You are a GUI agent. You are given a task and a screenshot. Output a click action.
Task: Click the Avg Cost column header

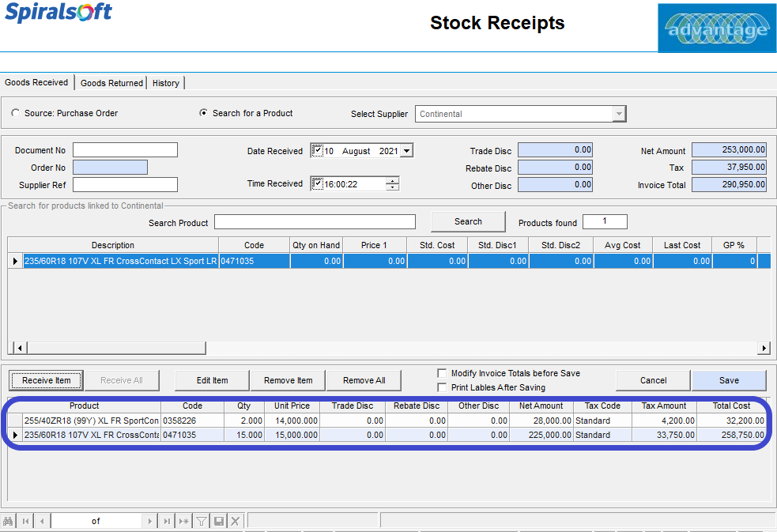pyautogui.click(x=622, y=245)
